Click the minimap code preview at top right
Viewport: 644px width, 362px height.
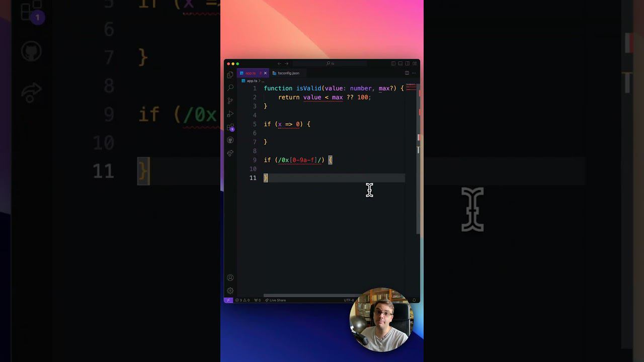411,88
